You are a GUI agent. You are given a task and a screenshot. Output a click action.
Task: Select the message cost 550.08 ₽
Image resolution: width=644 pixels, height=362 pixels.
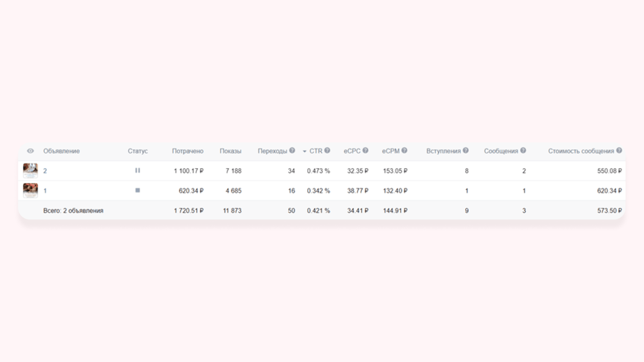click(610, 171)
